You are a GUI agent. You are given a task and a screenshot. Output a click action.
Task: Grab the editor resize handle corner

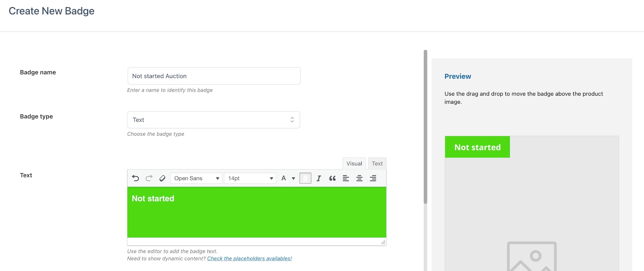[x=383, y=242]
